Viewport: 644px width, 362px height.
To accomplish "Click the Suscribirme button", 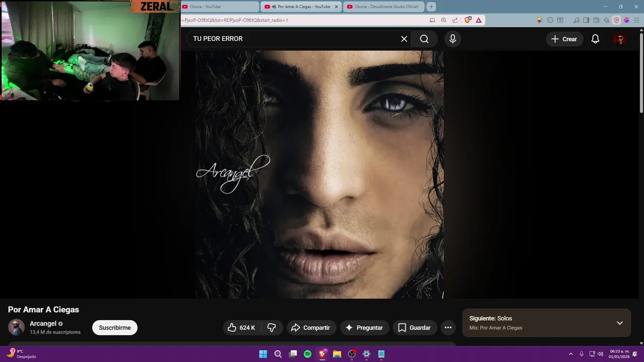I will click(x=115, y=328).
